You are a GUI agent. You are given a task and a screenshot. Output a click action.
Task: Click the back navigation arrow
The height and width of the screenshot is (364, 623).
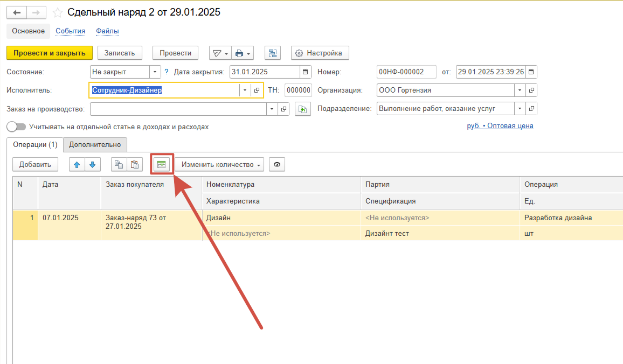click(x=16, y=12)
